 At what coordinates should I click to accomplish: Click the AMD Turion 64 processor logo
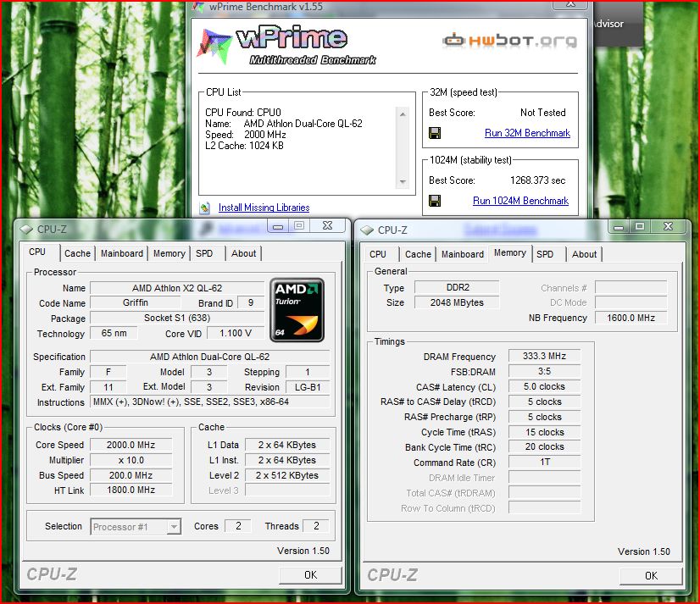pos(297,310)
